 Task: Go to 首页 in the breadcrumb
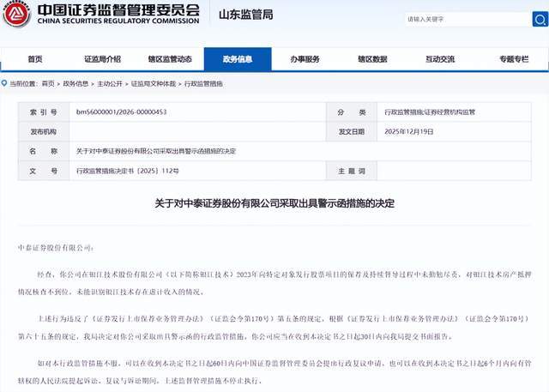coord(48,84)
